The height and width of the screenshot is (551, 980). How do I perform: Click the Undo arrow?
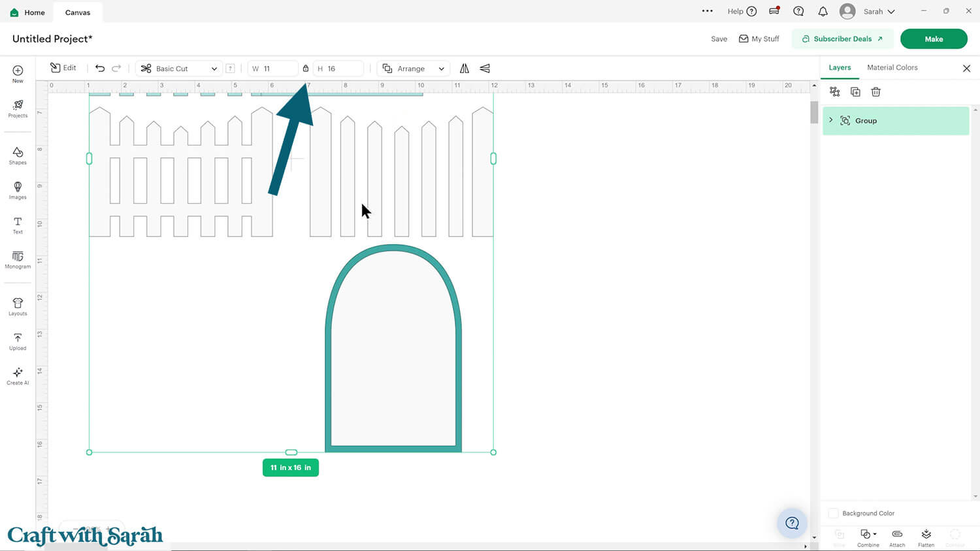pyautogui.click(x=100, y=69)
